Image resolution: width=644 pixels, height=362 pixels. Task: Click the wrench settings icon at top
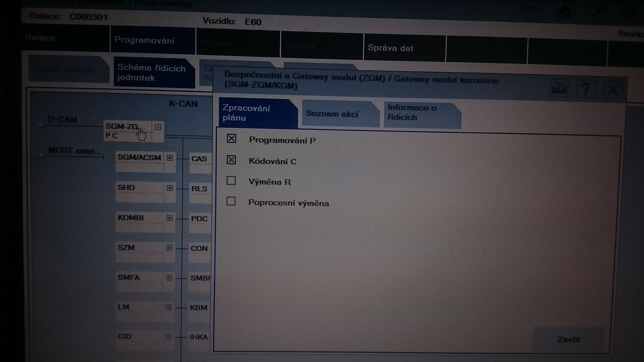click(x=597, y=12)
